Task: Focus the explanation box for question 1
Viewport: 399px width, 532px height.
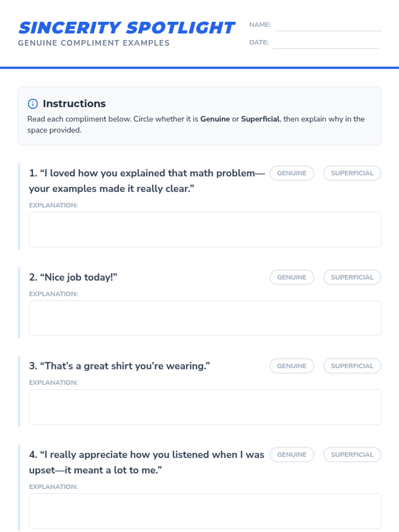Action: pos(205,229)
